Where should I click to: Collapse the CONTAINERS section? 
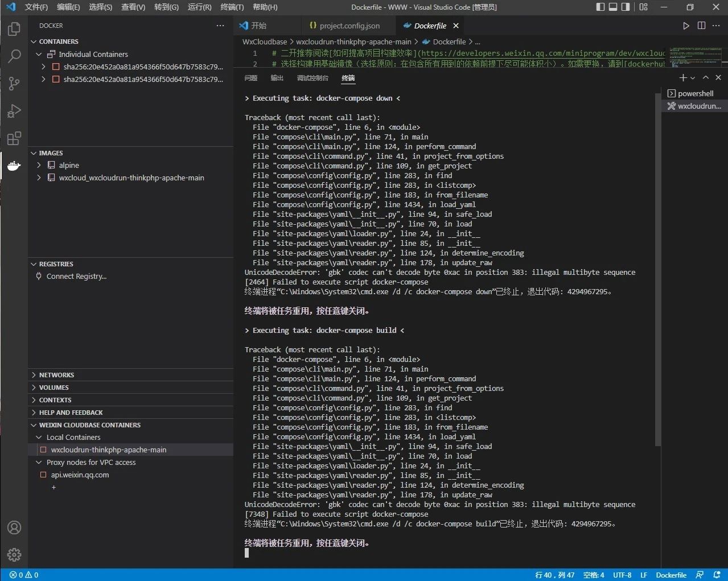(x=34, y=42)
